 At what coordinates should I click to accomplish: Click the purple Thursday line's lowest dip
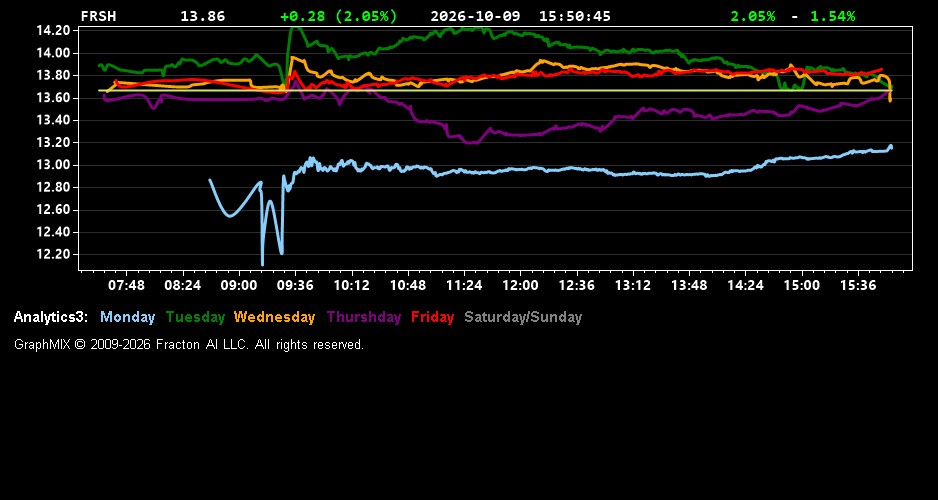pos(472,142)
